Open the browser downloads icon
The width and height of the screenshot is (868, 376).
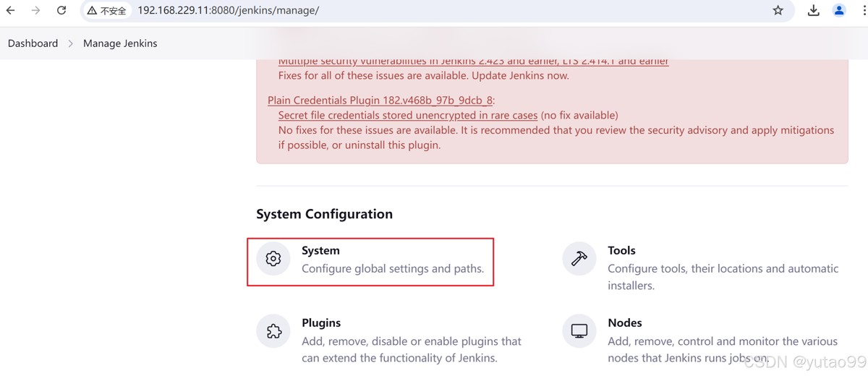coord(814,11)
